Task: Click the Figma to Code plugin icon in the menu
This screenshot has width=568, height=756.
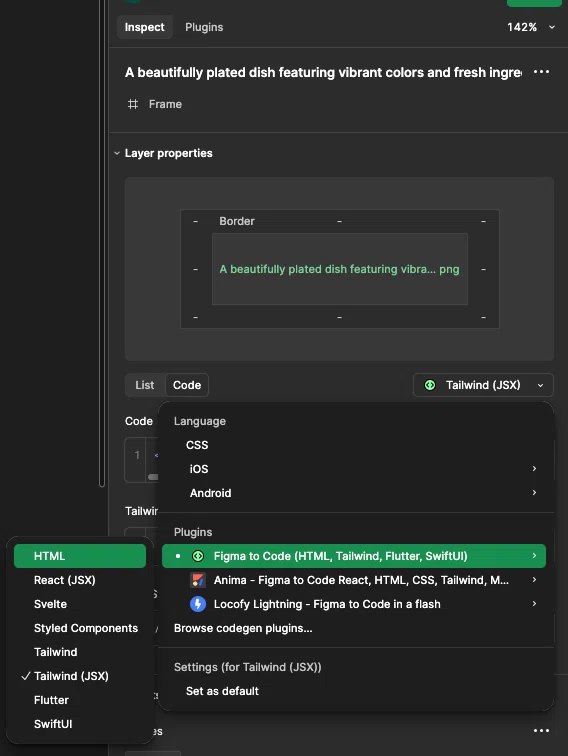Action: [x=198, y=556]
